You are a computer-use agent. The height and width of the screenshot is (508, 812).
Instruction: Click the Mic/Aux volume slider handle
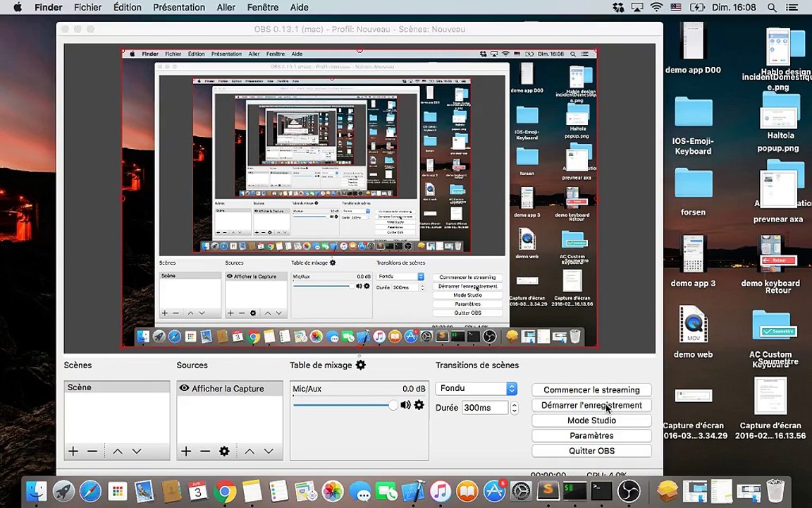point(393,406)
